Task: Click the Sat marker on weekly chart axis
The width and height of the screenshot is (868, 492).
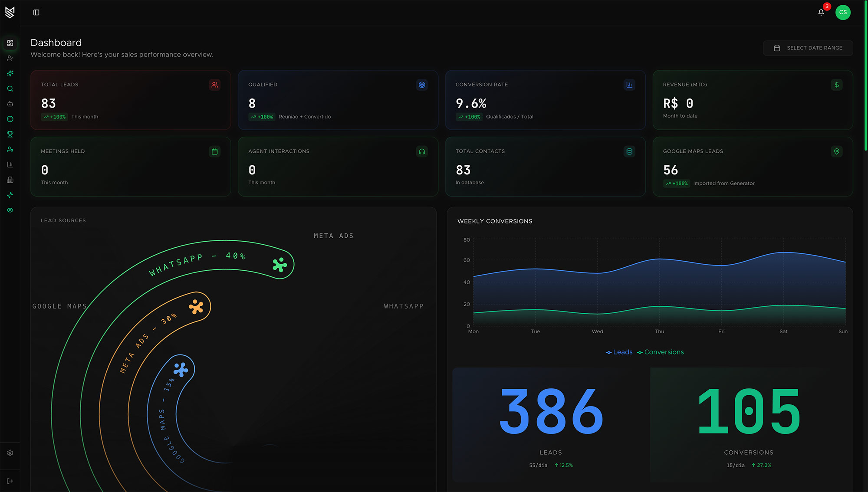Action: 783,331
